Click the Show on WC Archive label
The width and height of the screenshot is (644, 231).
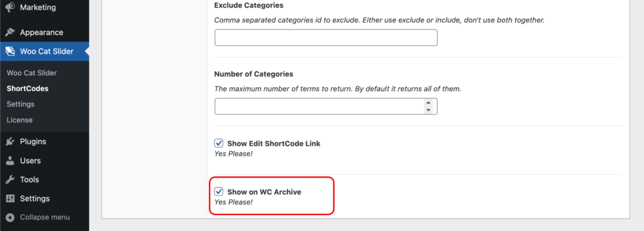tap(264, 191)
